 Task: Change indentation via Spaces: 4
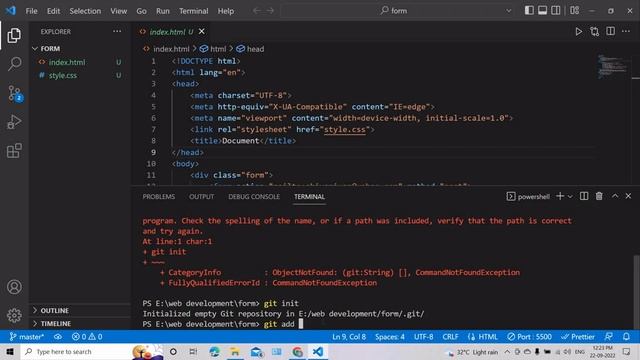coord(390,337)
